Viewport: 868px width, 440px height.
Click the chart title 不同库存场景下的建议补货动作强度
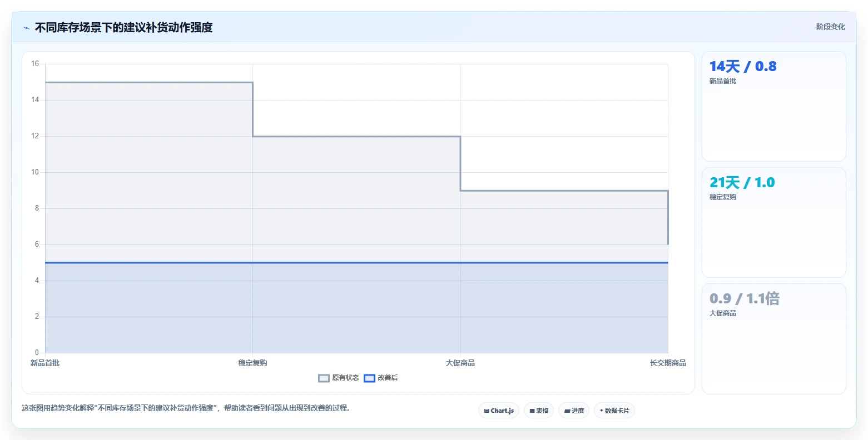click(x=123, y=27)
